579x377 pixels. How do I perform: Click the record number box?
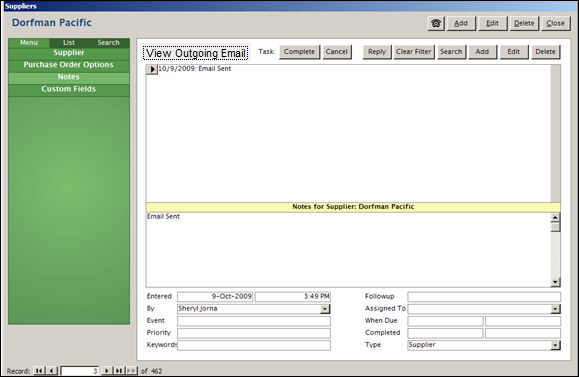pos(80,371)
